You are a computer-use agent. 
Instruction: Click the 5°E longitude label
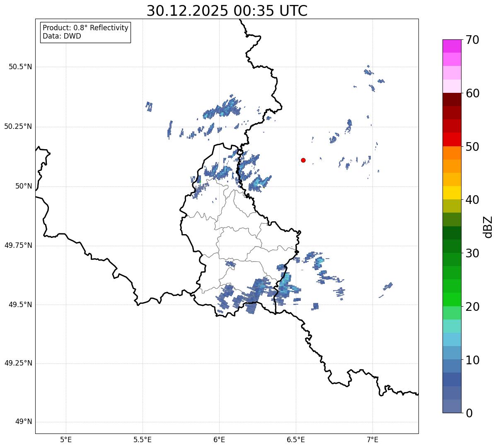click(x=66, y=440)
